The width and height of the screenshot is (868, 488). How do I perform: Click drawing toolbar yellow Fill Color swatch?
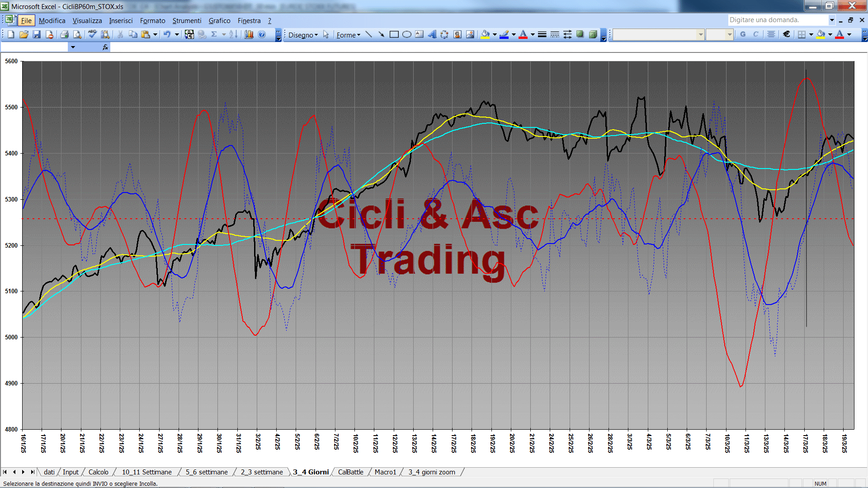[486, 34]
